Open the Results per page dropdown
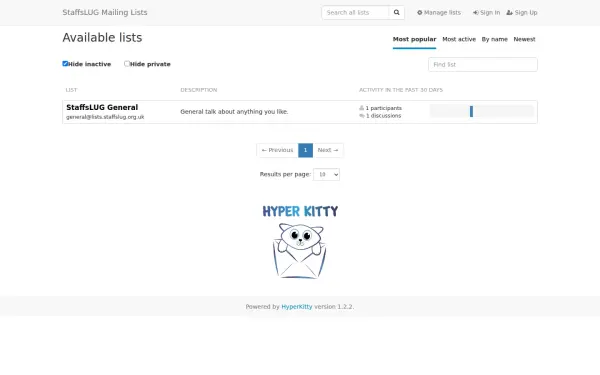The image size is (600, 375). 326,174
